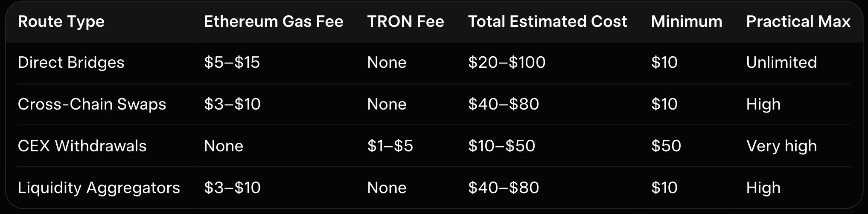Select the TRON Fee column header
This screenshot has width=868, height=214.
click(405, 22)
